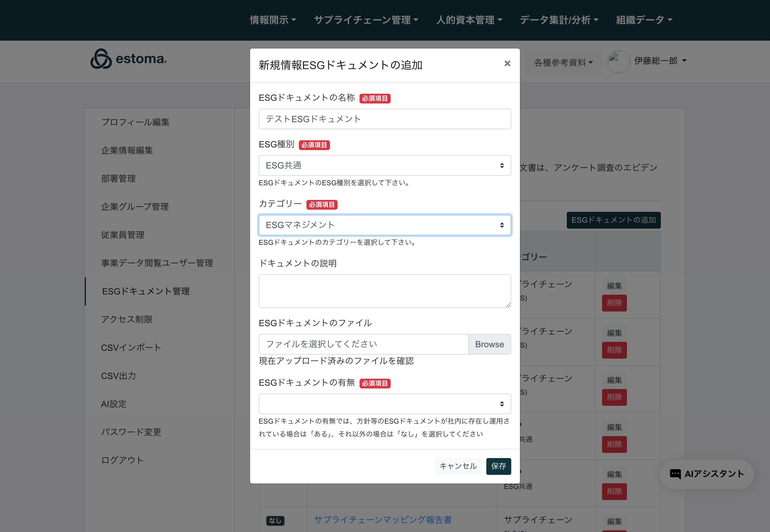The height and width of the screenshot is (532, 770).
Task: Focus the ドキュメントの説明 text area
Action: pos(384,291)
